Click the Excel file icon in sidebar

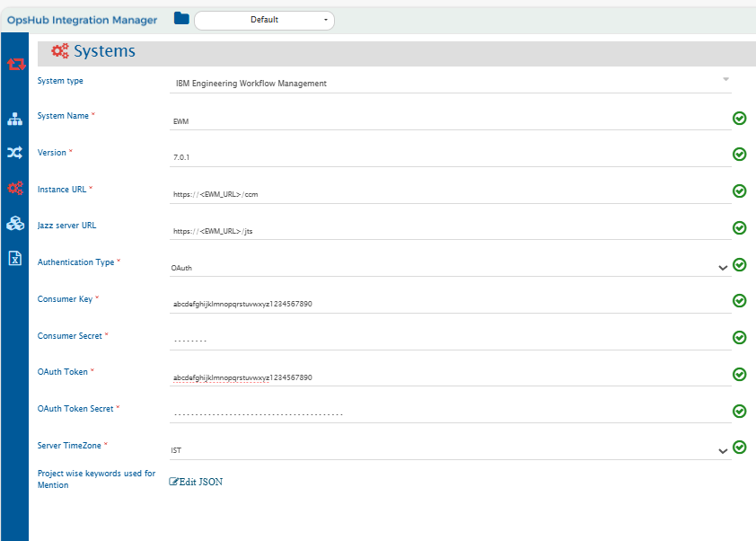coord(14,259)
